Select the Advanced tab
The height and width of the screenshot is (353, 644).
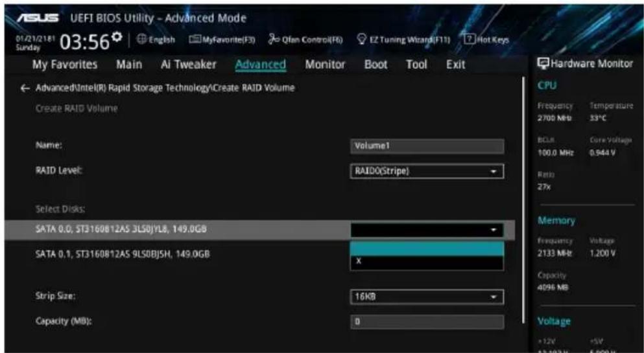(x=261, y=65)
